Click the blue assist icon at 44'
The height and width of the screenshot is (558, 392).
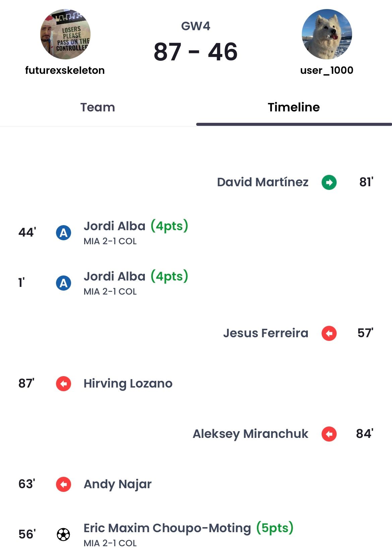pos(63,233)
